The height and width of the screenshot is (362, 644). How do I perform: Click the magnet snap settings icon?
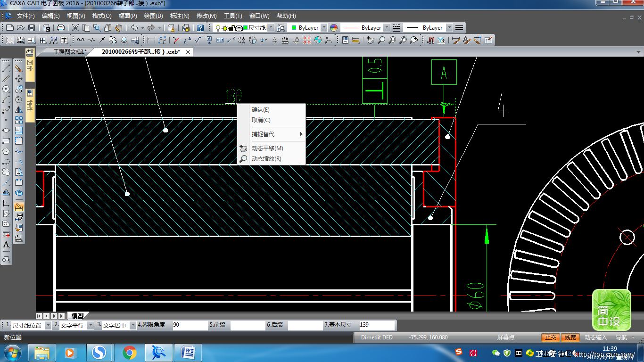coord(430,40)
